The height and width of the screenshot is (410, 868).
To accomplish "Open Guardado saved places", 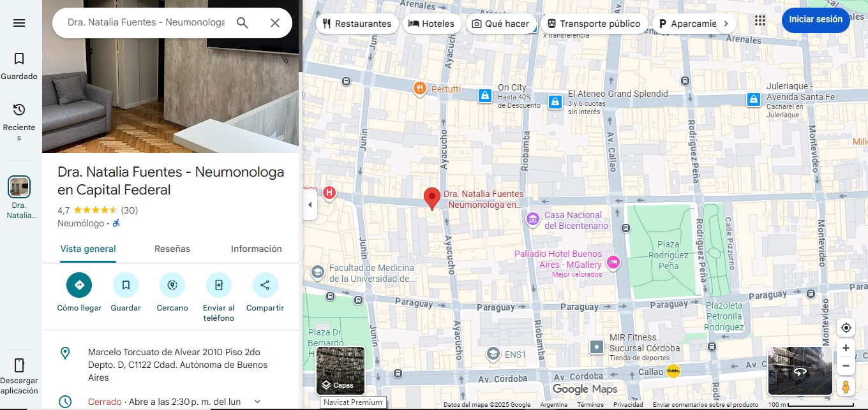I will (19, 66).
